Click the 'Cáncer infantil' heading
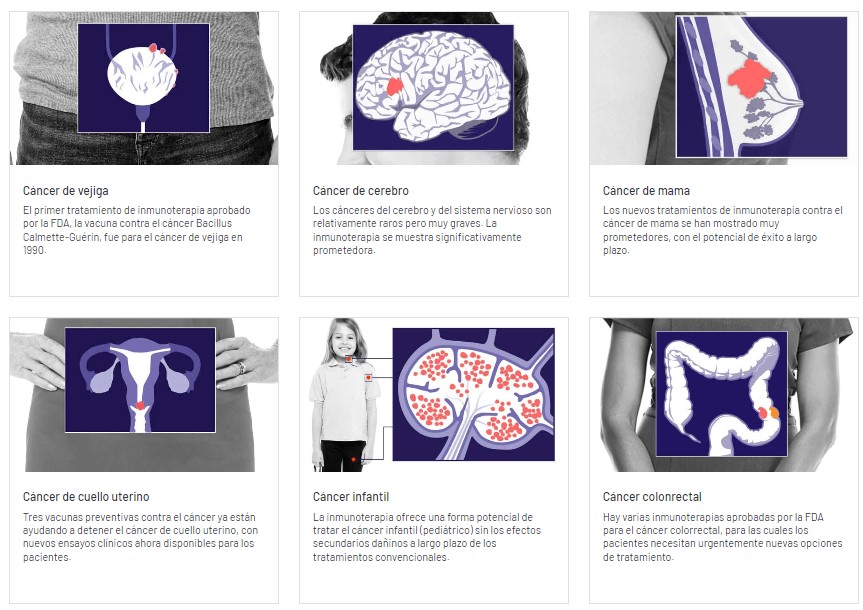Image resolution: width=863 pixels, height=610 pixels. point(351,497)
